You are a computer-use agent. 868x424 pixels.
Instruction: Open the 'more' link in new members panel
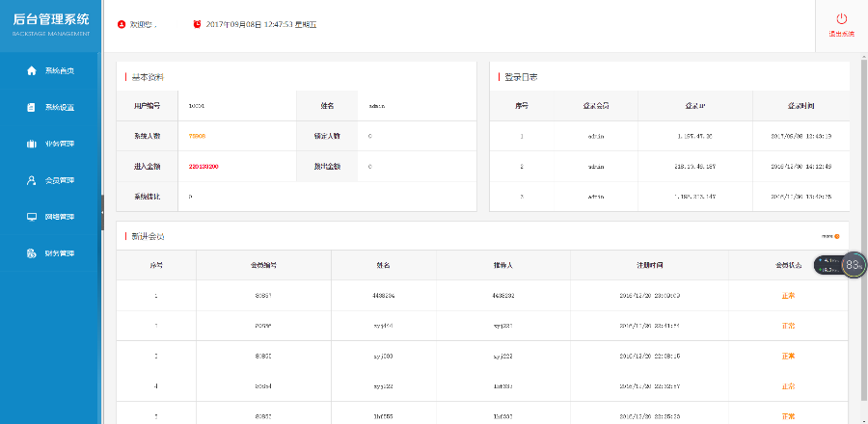coord(829,235)
